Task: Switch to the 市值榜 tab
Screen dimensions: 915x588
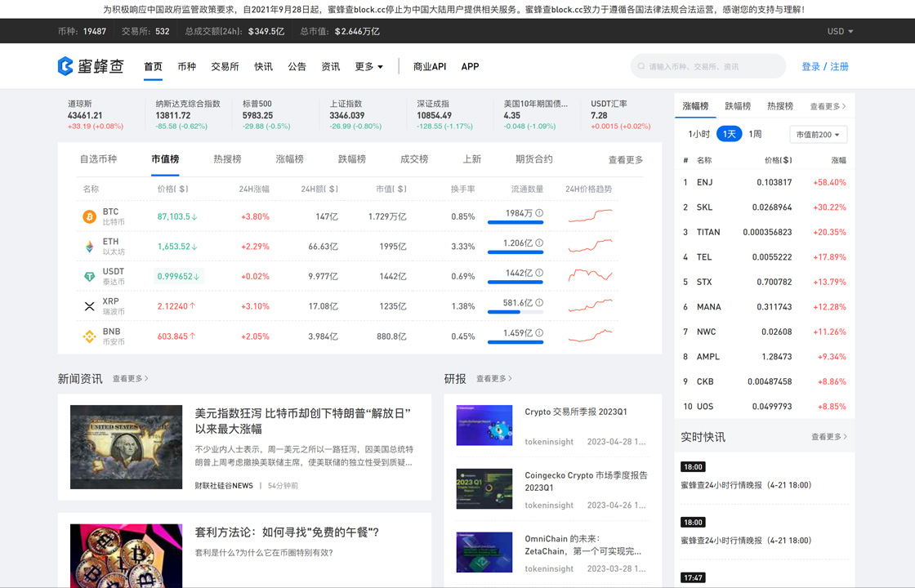Action: click(x=165, y=159)
